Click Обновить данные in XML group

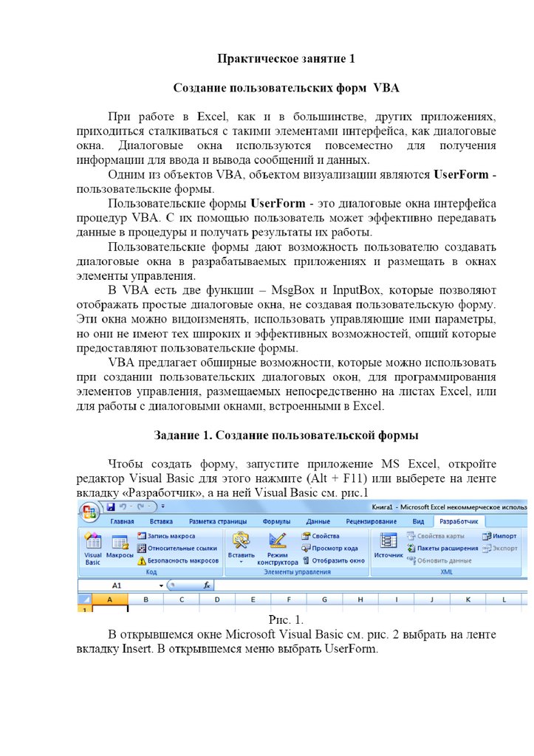pyautogui.click(x=439, y=561)
